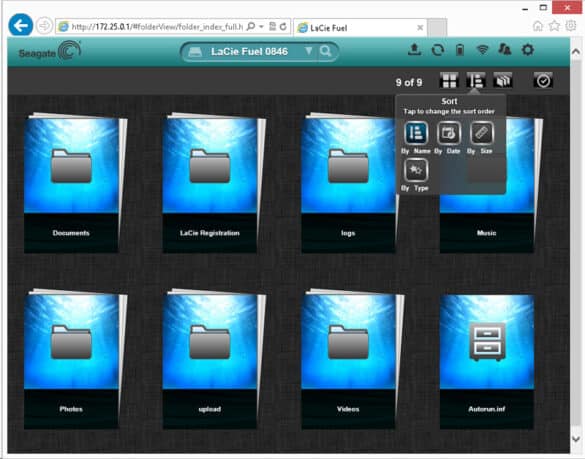585x459 pixels.
Task: Open the Documents folder
Action: [x=72, y=183]
